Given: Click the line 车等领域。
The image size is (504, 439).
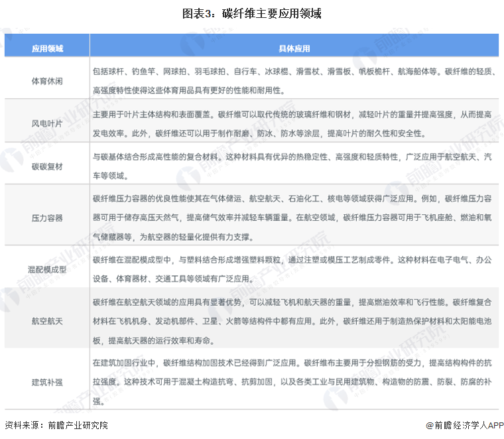Looking at the screenshot, I should click(x=110, y=176).
